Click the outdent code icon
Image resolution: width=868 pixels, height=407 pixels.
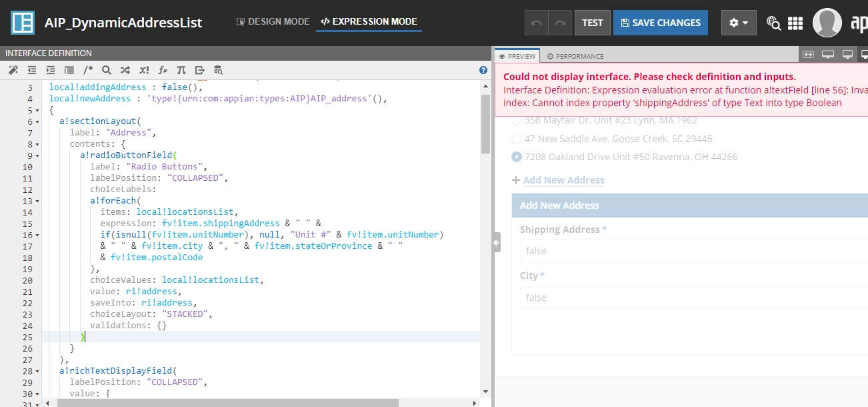[32, 70]
